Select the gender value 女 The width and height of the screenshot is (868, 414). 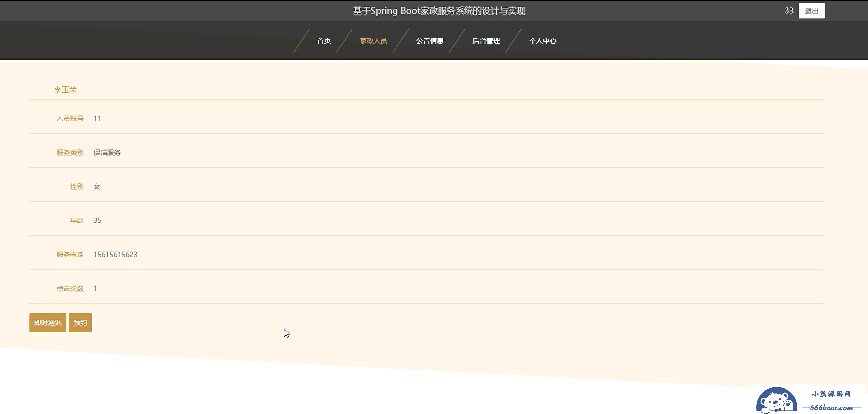[97, 186]
